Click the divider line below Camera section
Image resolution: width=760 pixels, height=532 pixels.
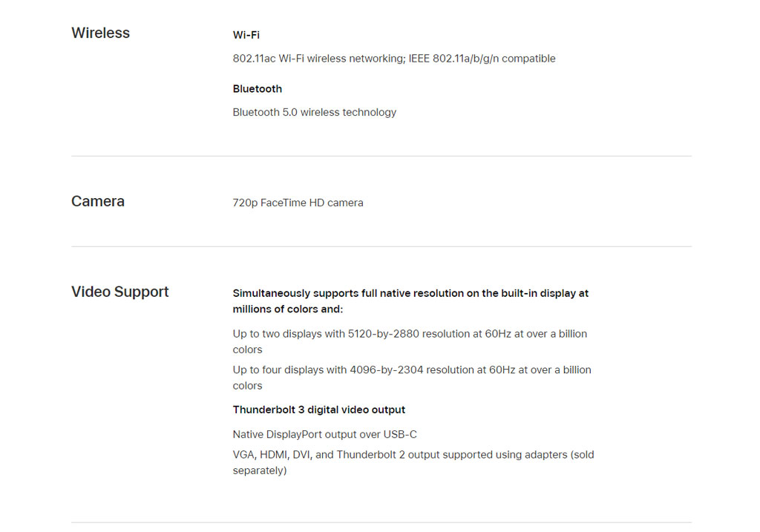pyautogui.click(x=381, y=246)
